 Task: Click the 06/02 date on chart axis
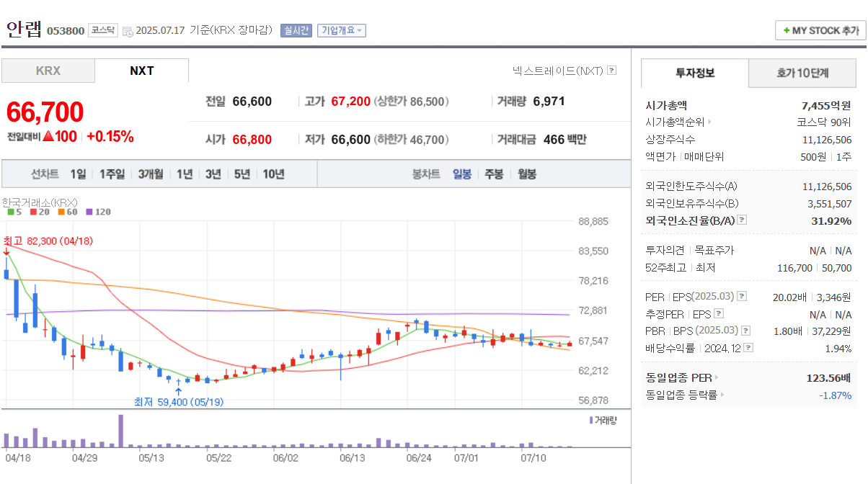tap(285, 457)
